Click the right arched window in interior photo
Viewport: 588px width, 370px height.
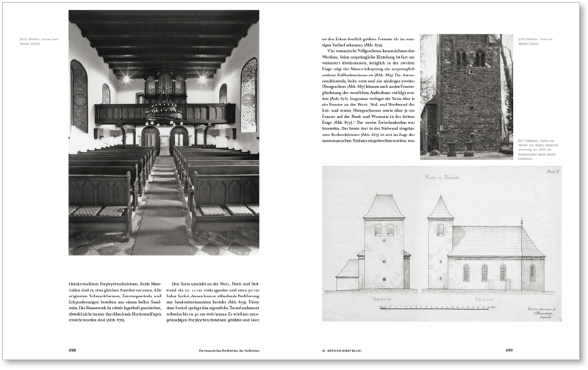[x=248, y=95]
